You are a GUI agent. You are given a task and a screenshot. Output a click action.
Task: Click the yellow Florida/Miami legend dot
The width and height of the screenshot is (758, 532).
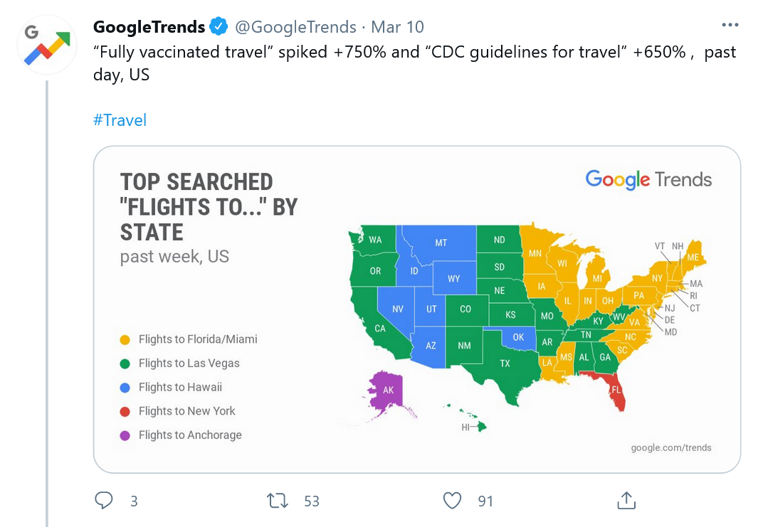(125, 340)
